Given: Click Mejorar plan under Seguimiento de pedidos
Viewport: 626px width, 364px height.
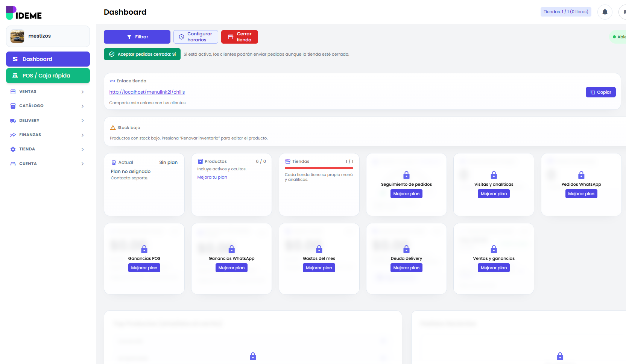Looking at the screenshot, I should [x=406, y=194].
